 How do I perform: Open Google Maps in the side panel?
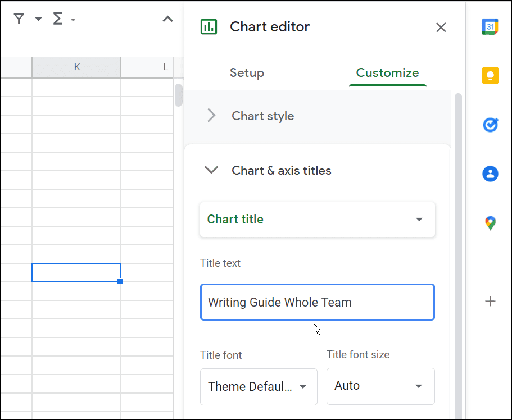490,223
